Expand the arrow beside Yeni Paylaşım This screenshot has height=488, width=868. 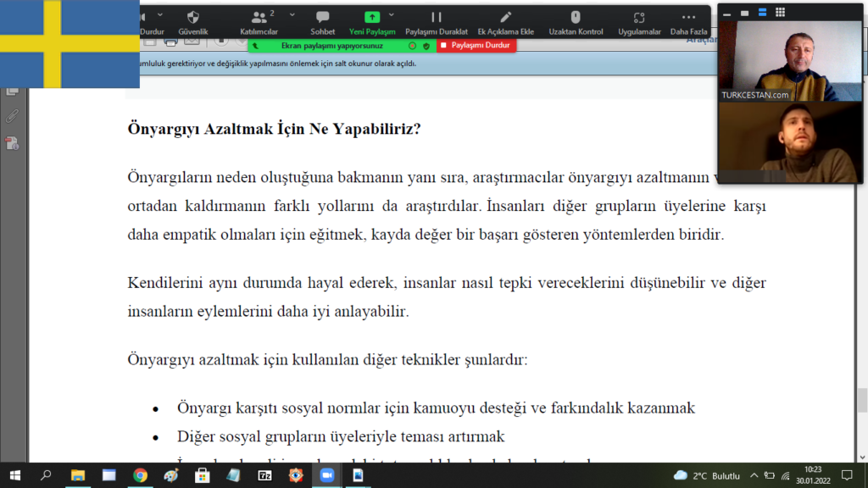point(392,15)
